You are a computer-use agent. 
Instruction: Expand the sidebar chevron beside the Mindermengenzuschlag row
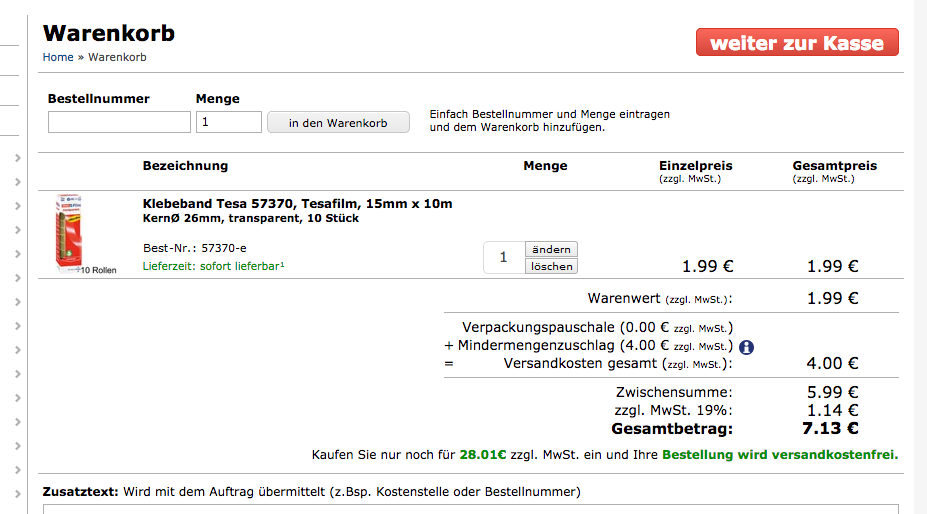(x=18, y=350)
